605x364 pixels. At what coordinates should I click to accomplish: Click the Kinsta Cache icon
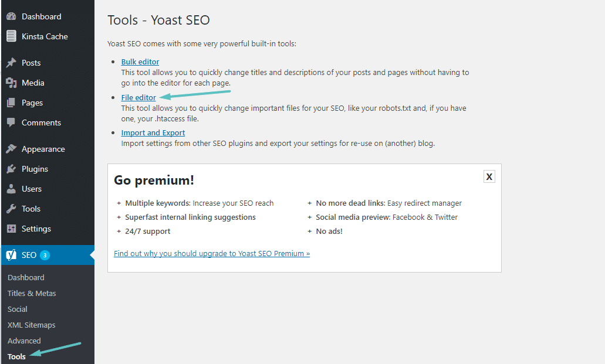click(12, 36)
